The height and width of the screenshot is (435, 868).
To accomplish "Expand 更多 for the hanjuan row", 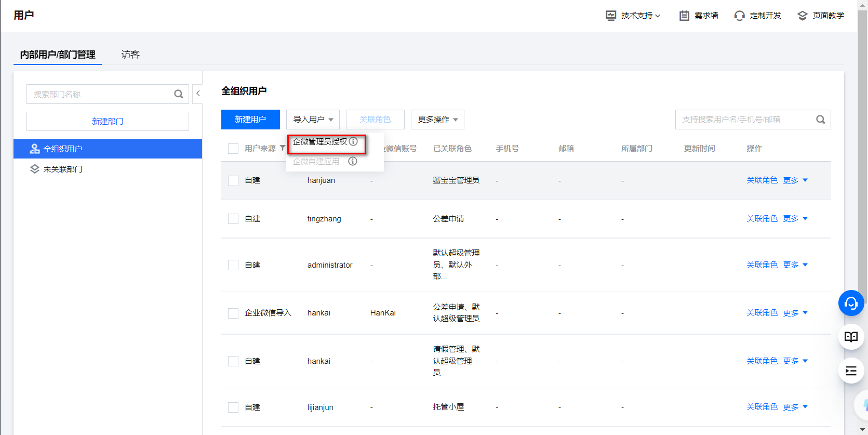I will coord(795,180).
